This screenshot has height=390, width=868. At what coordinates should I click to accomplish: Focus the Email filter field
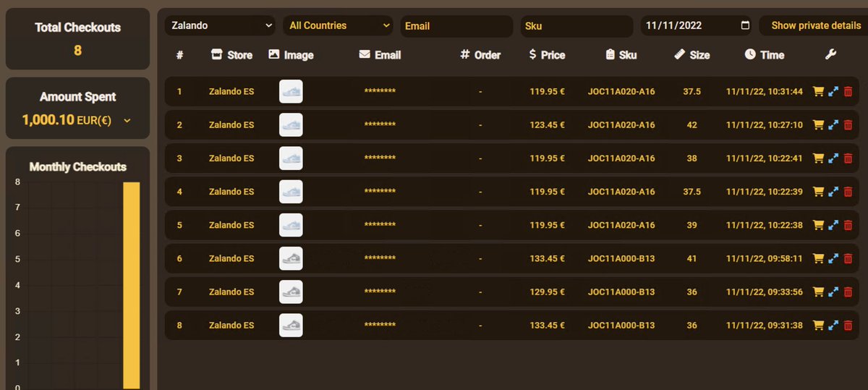[x=456, y=26]
